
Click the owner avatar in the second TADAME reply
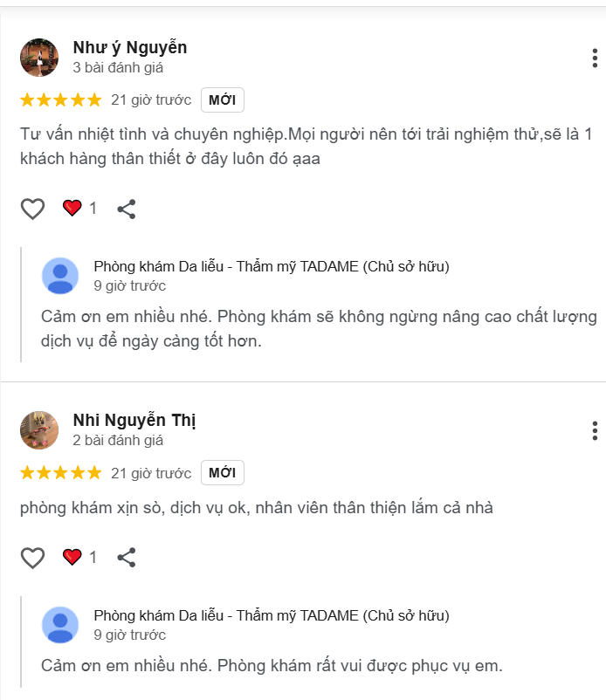click(x=60, y=625)
